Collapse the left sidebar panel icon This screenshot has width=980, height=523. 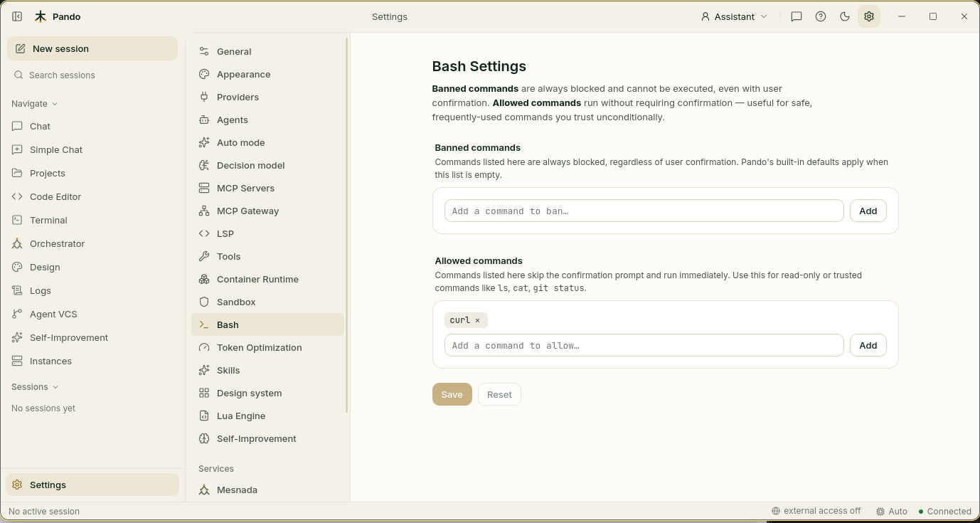(x=17, y=16)
